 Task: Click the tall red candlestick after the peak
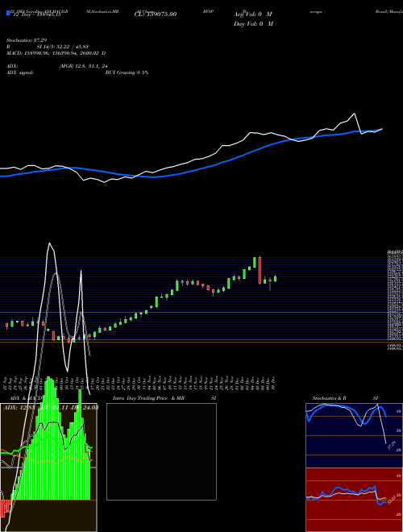260,270
